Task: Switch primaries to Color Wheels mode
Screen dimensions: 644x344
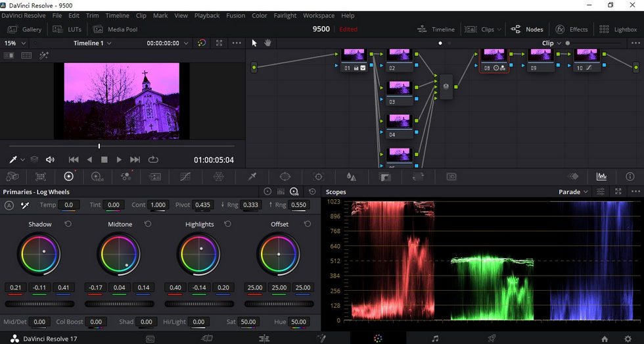Action: point(267,191)
